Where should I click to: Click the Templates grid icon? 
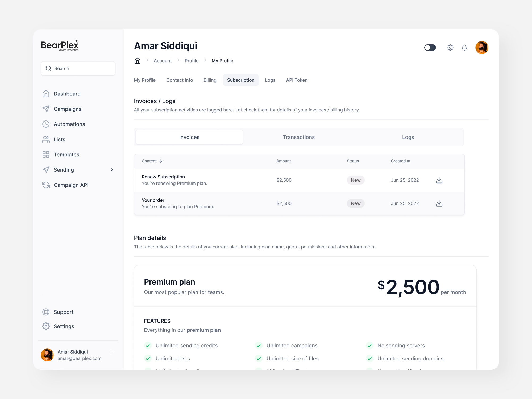click(x=46, y=155)
